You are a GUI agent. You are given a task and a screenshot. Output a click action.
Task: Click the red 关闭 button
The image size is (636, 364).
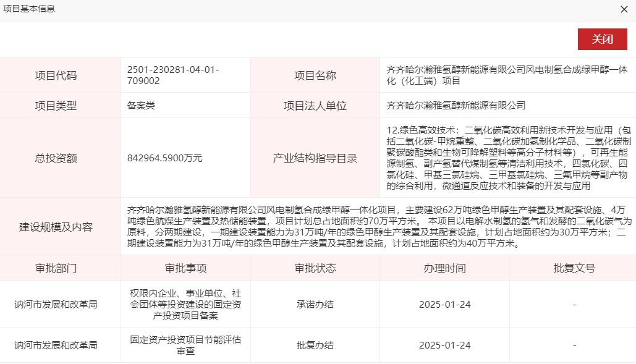pos(602,39)
